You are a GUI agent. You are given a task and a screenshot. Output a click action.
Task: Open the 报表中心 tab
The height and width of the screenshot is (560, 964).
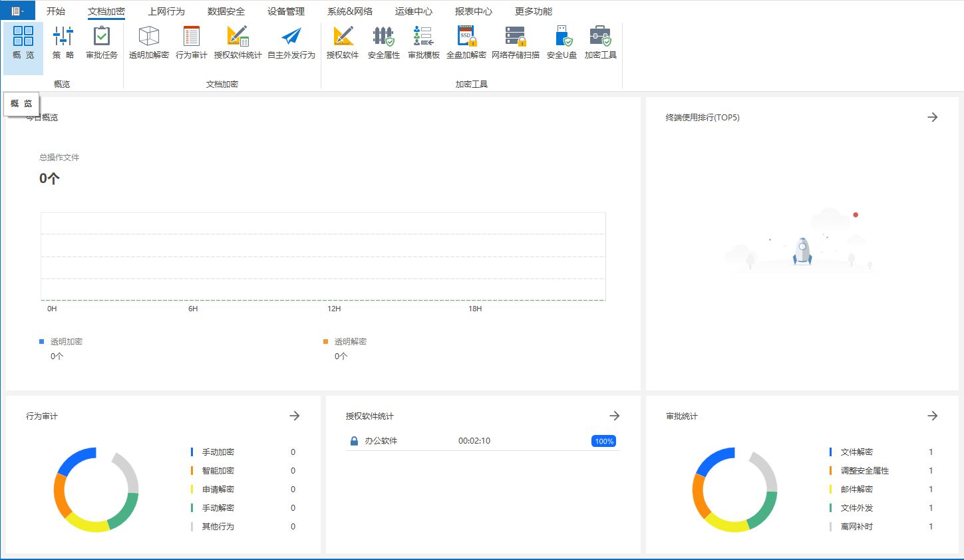[x=474, y=11]
